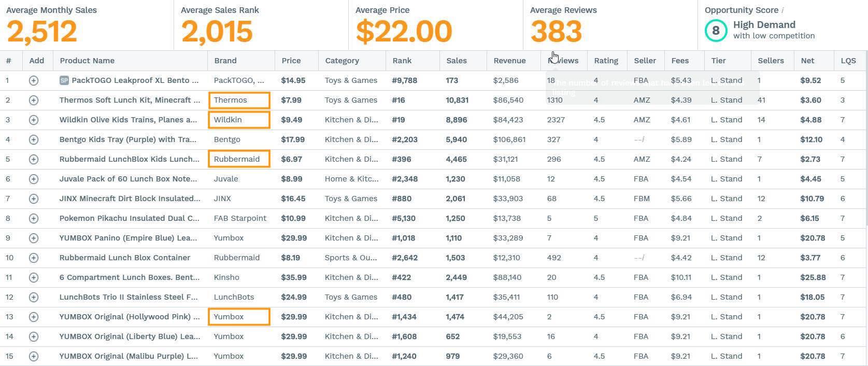This screenshot has width=868, height=366.
Task: Open the Juvale Pack of 60 Lunch Box Notes listing
Action: 128,179
